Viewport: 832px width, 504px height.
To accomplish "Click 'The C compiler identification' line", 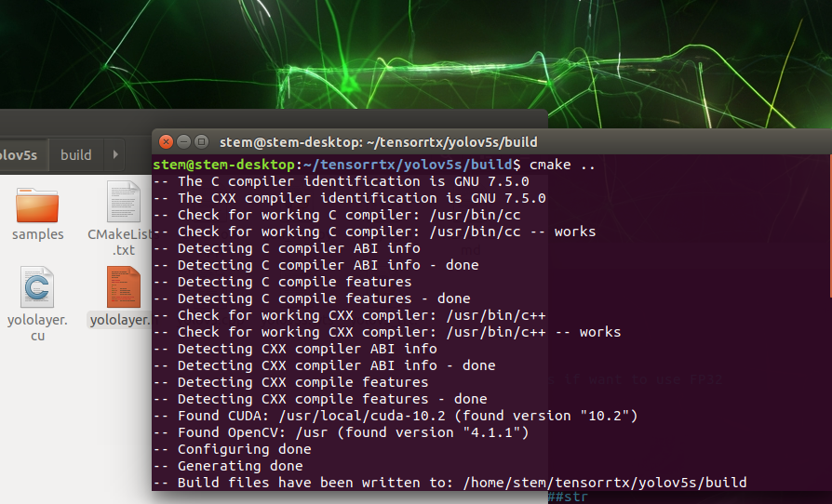I will point(342,181).
